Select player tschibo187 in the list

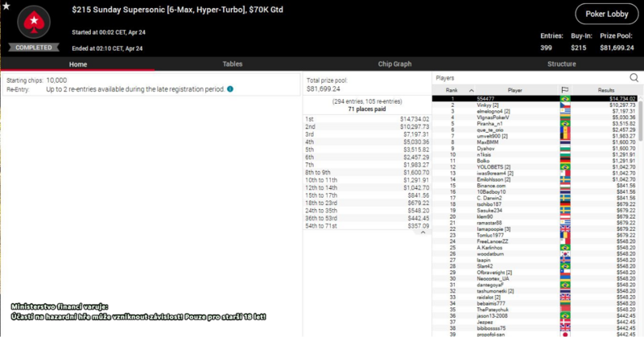pyautogui.click(x=489, y=204)
